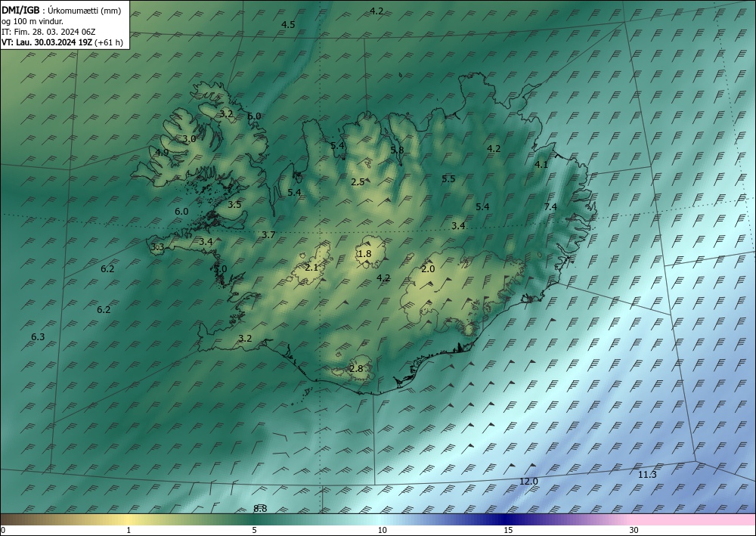
Task: Click the 4.5 precipitation value north of Iceland
Action: point(288,25)
